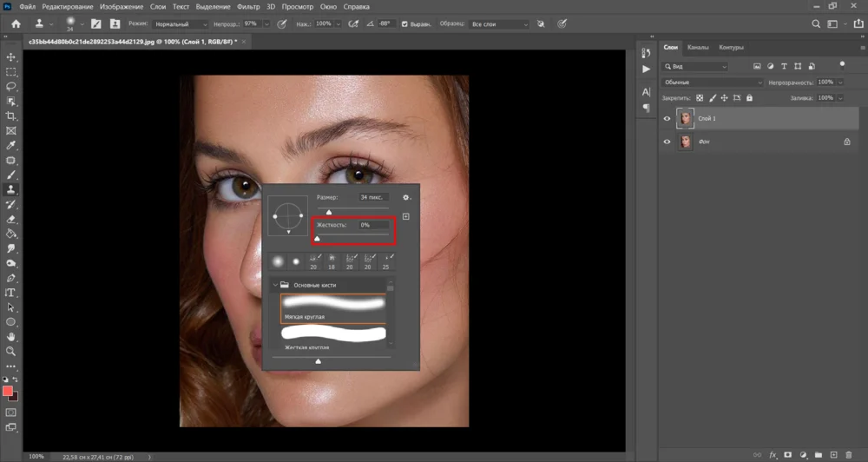The width and height of the screenshot is (868, 462).
Task: Choose the Мягкая круглая brush preset
Action: pos(332,307)
